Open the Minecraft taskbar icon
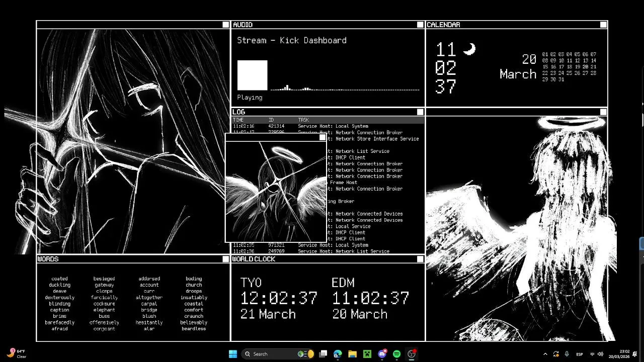Image resolution: width=644 pixels, height=362 pixels. [367, 354]
